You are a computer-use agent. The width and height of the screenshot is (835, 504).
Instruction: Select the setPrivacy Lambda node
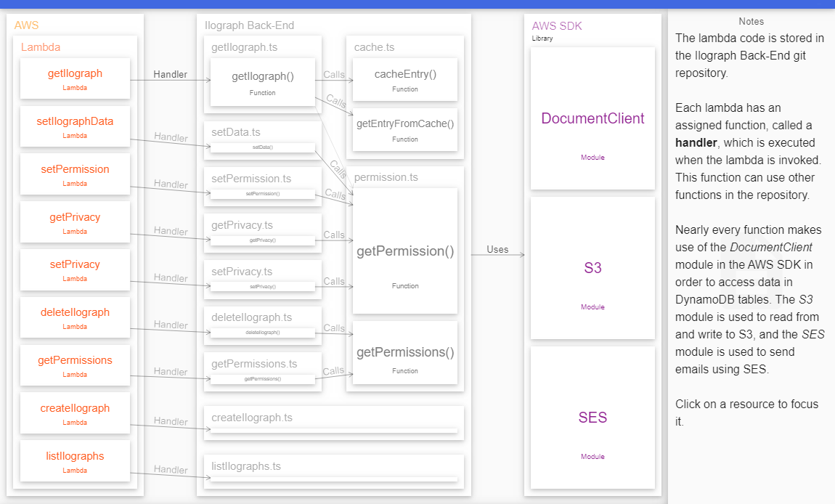pyautogui.click(x=75, y=269)
